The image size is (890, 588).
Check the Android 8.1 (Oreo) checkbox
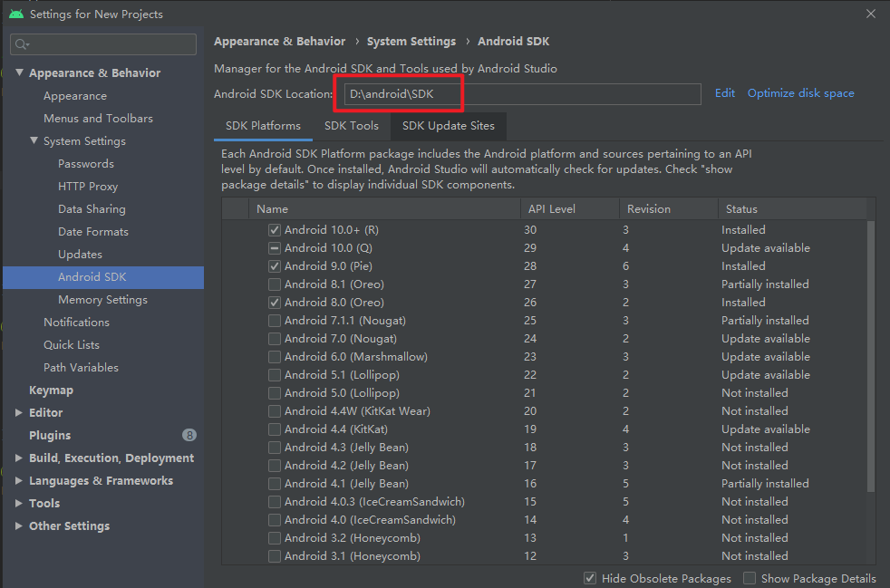click(274, 284)
